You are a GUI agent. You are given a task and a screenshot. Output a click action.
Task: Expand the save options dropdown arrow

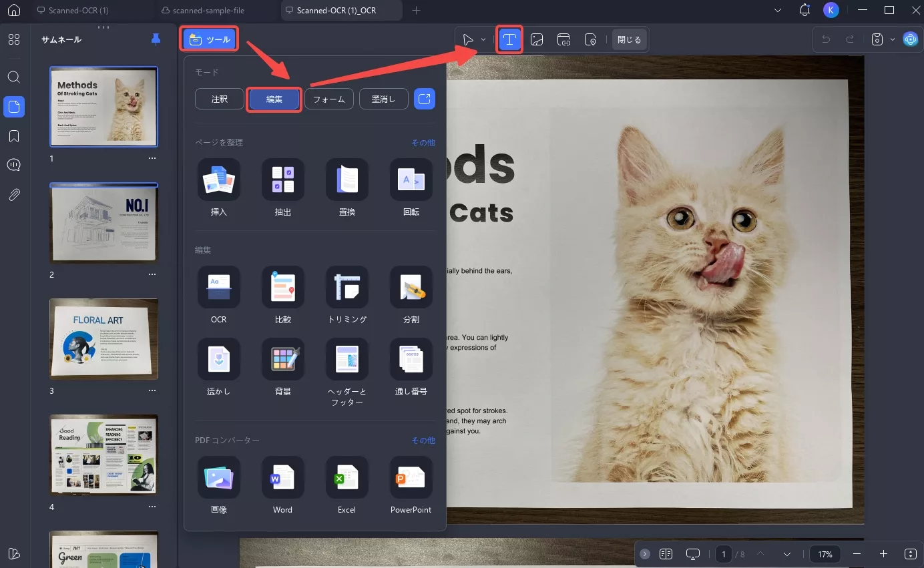tap(893, 40)
